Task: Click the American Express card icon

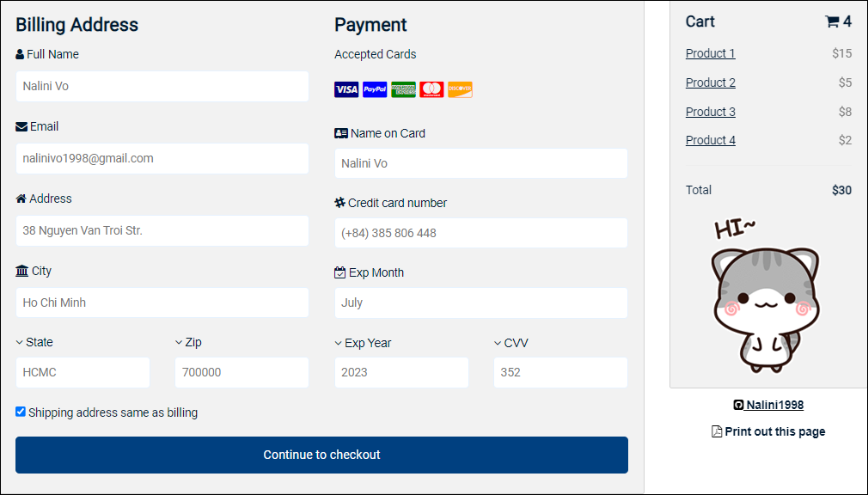Action: tap(403, 89)
